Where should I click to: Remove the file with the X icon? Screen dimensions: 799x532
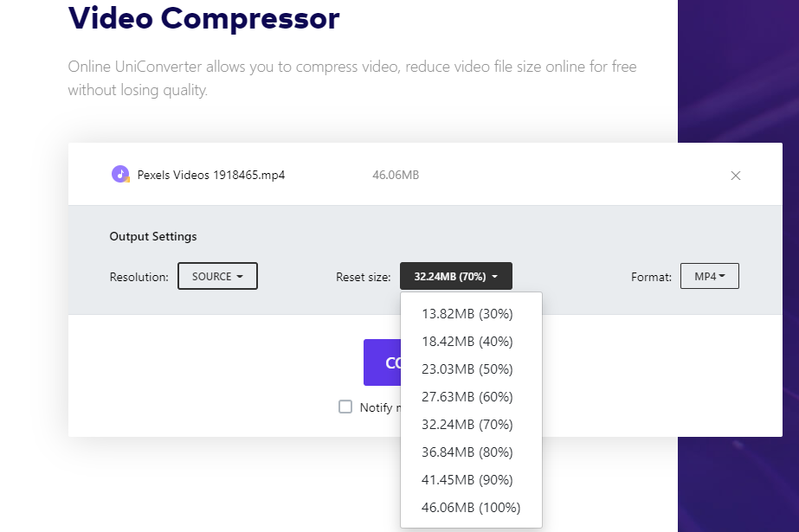click(x=735, y=176)
